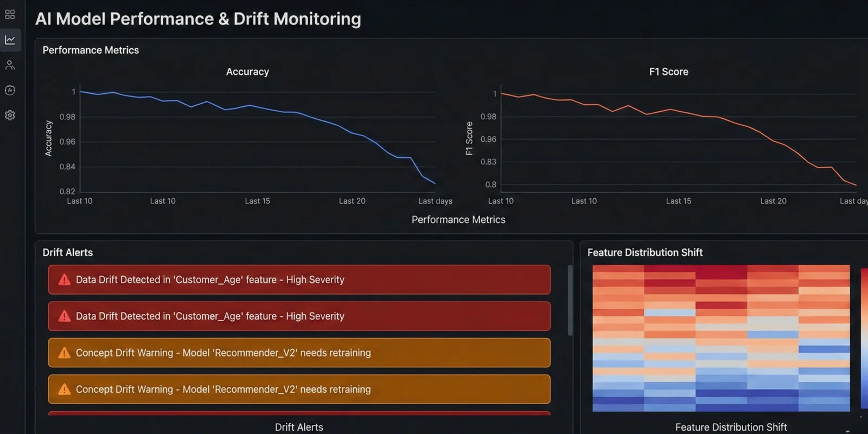Click warning icon on first Recommender_V2 warning

(x=65, y=353)
